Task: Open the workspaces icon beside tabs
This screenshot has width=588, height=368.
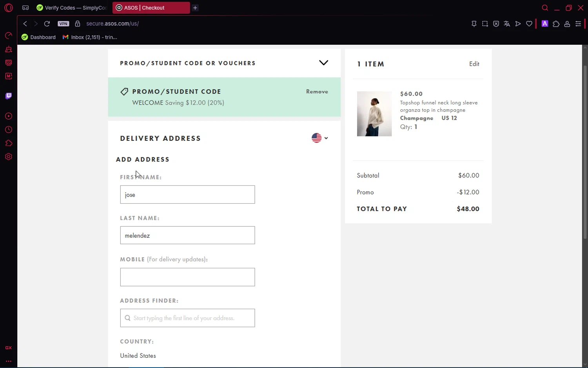Action: coord(25,8)
